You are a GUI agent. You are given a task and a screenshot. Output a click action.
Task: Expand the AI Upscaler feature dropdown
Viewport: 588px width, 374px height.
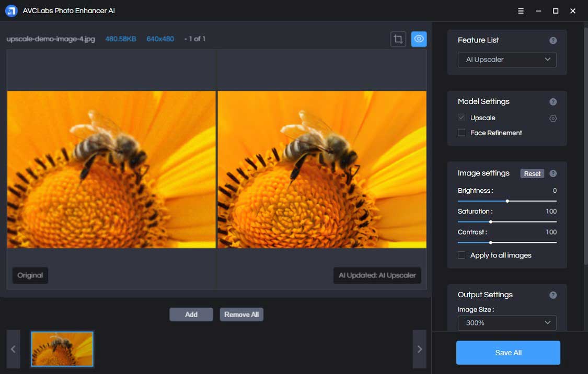click(507, 60)
